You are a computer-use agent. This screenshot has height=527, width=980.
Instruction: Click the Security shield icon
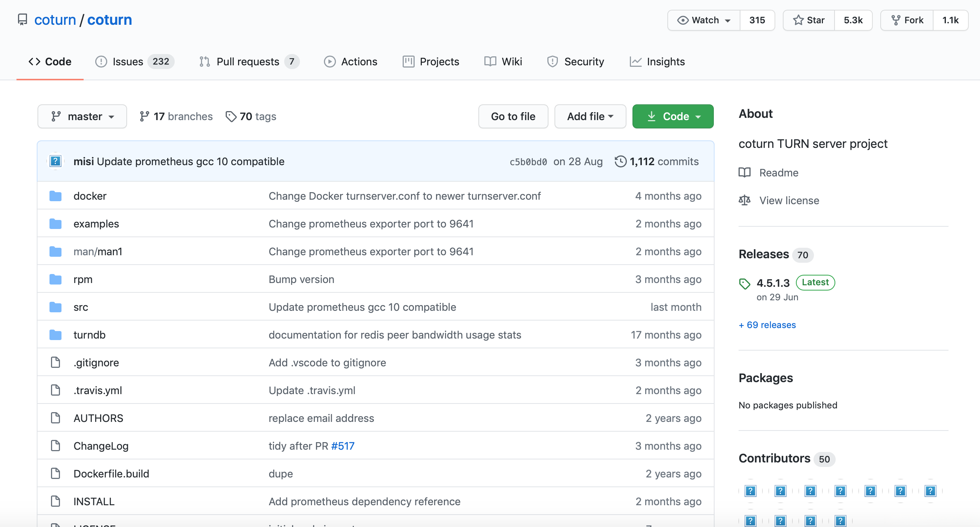click(x=552, y=61)
